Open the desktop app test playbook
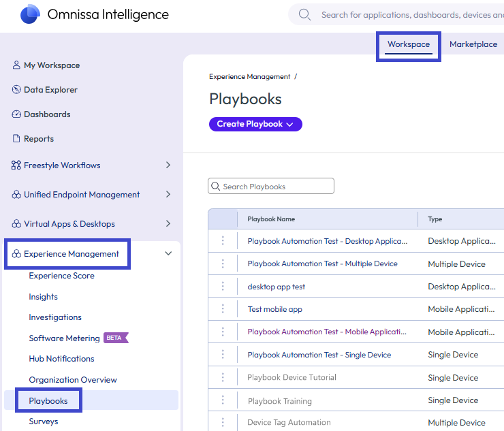 (276, 287)
